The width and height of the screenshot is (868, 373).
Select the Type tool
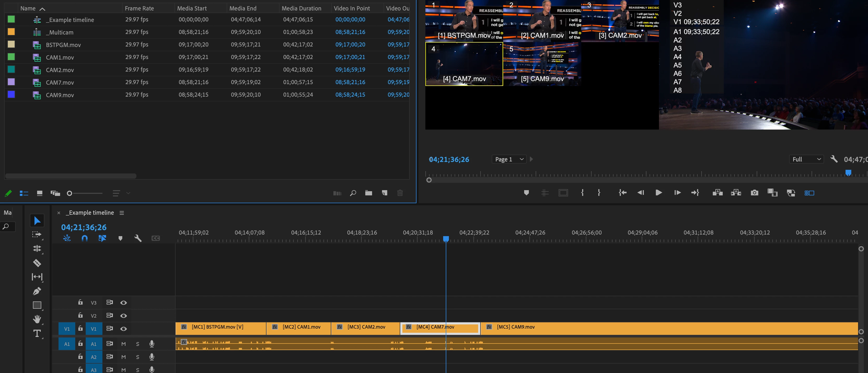click(x=37, y=333)
